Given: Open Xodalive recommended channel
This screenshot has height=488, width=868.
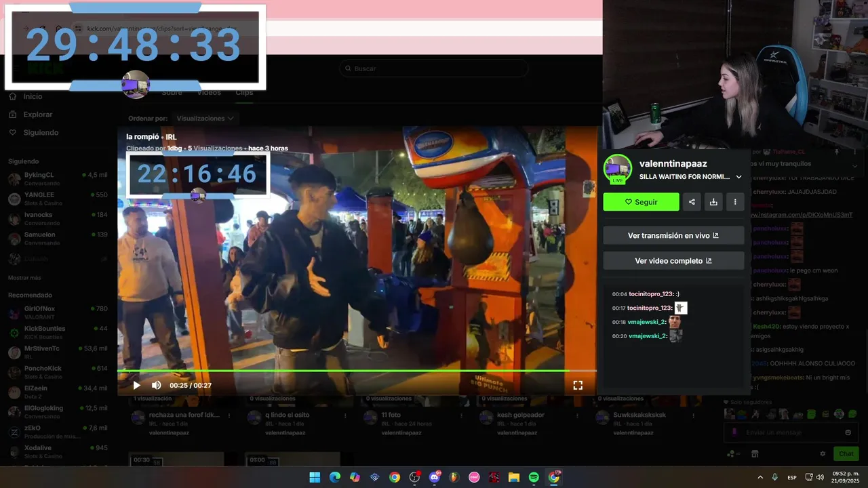Looking at the screenshot, I should (x=58, y=451).
